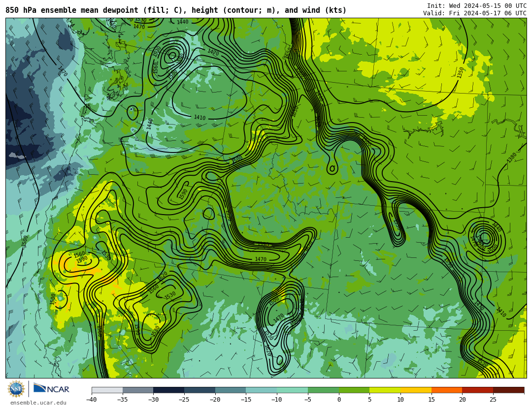Click the -35 colorbar tick label
This screenshot has height=409, width=532.
tap(122, 400)
